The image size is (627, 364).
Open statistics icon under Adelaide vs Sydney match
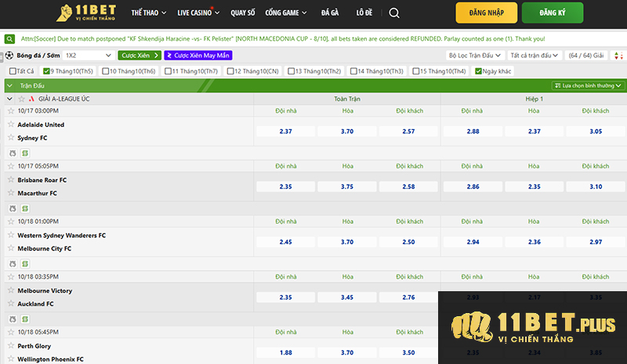pos(25,153)
